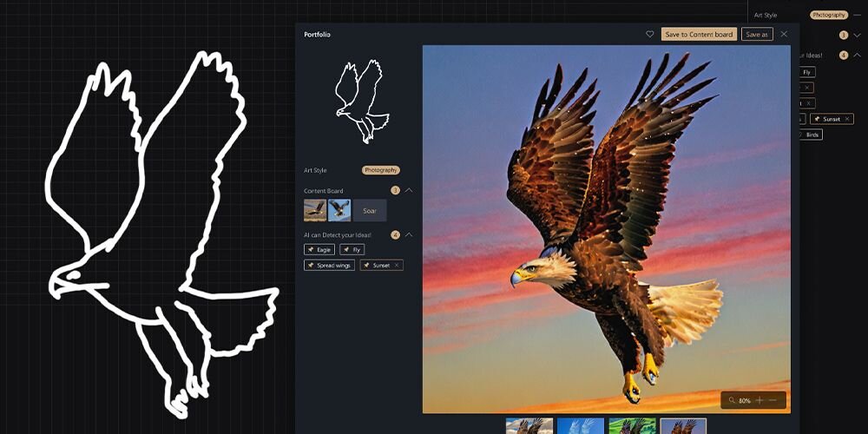Click the Save as button
Screen dimensions: 868x434
(757, 35)
